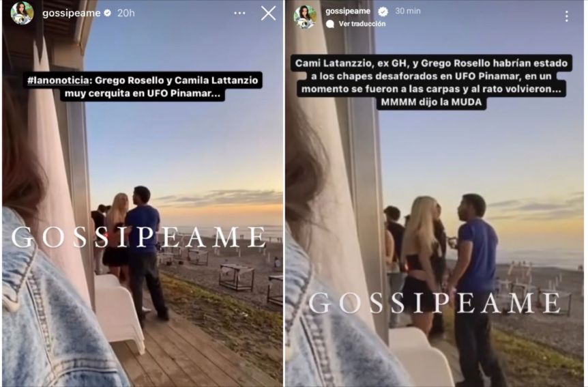Click the verified badge in right story
This screenshot has width=588, height=387.
[x=383, y=12]
